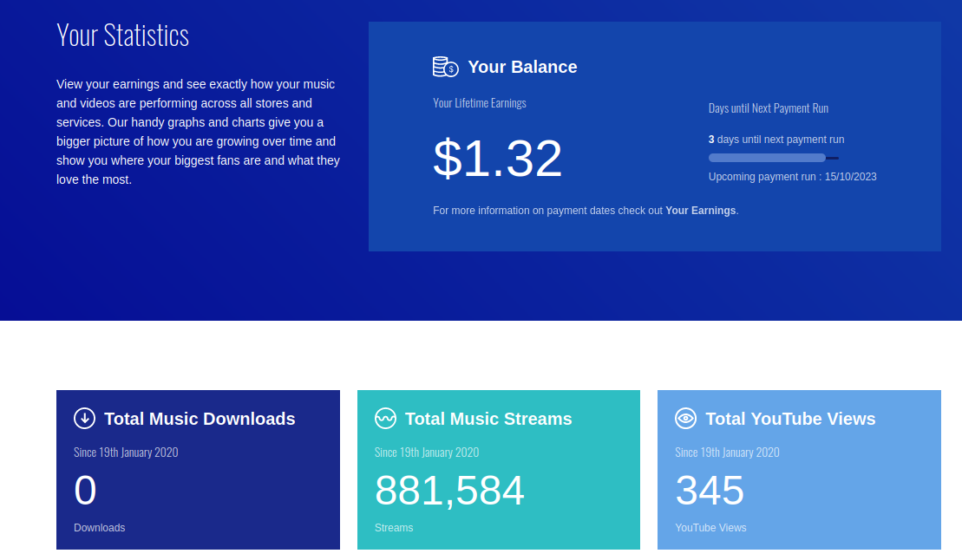Click the coins icon beside Your Balance

point(445,66)
